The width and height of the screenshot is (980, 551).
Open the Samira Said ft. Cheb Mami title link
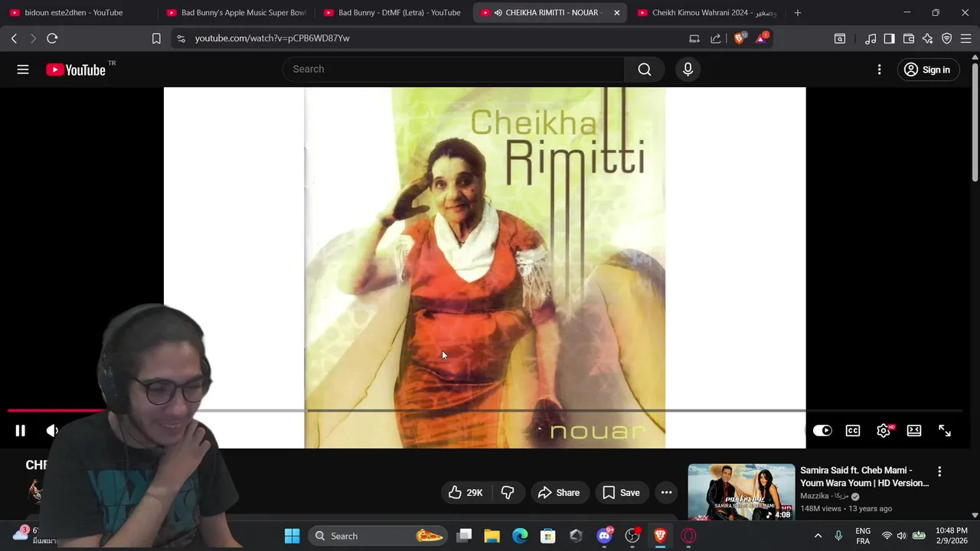(864, 477)
